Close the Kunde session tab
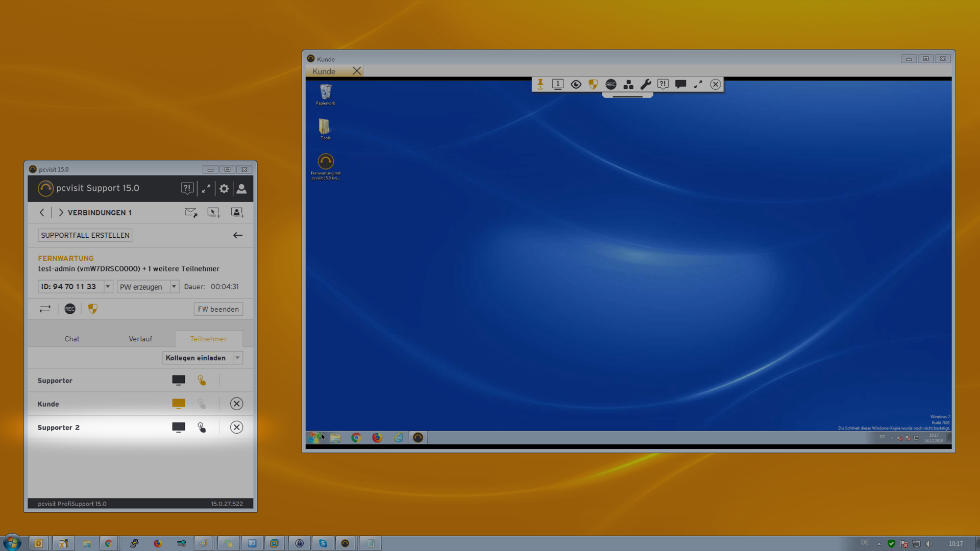 (x=357, y=71)
